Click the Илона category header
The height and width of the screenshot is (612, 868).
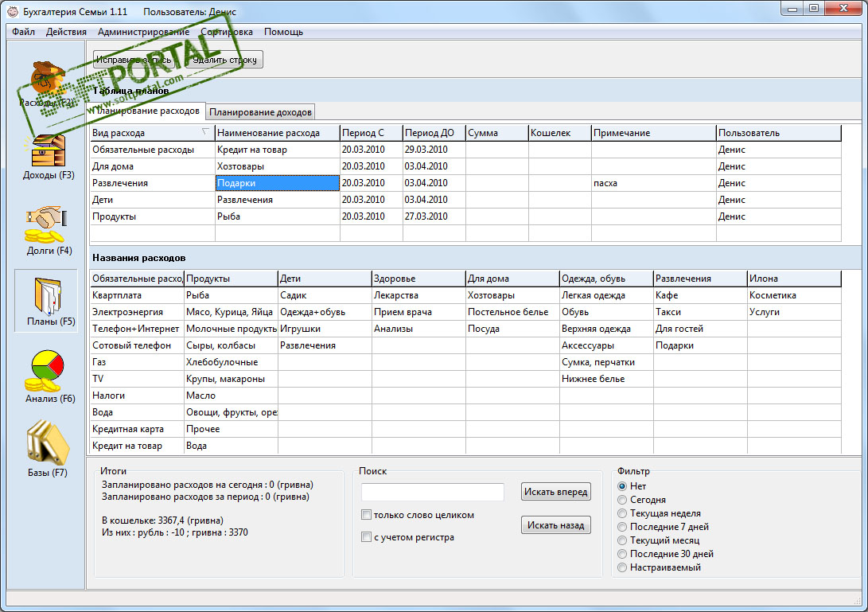[x=794, y=279]
